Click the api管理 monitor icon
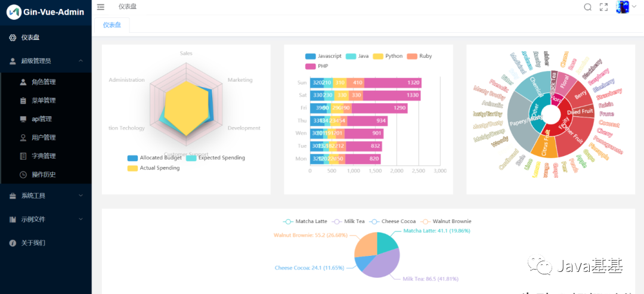Image resolution: width=644 pixels, height=294 pixels. (23, 119)
